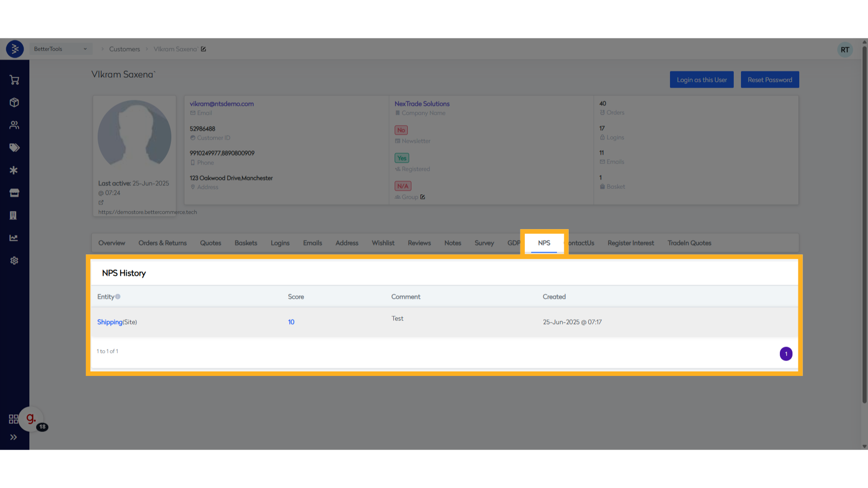This screenshot has width=868, height=488.
Task: Open the store sidebar icon
Action: point(14,193)
